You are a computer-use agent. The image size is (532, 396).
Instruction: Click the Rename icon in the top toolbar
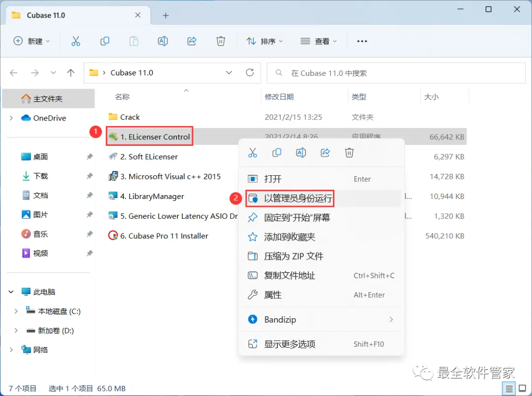coord(163,41)
